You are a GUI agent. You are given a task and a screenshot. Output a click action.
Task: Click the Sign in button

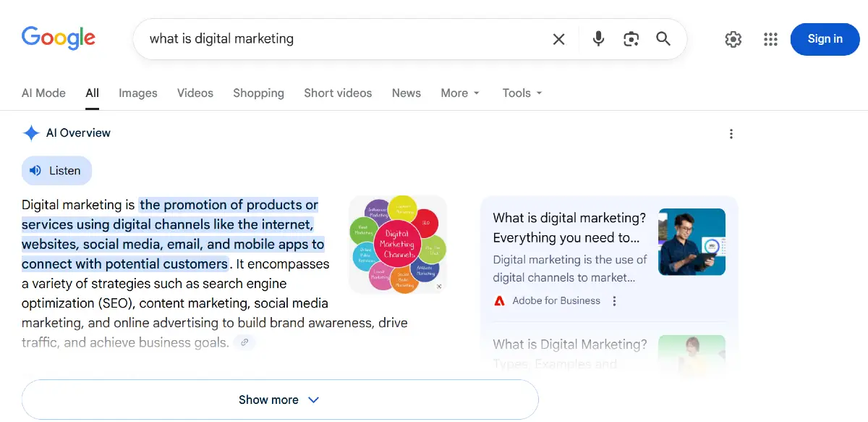825,39
